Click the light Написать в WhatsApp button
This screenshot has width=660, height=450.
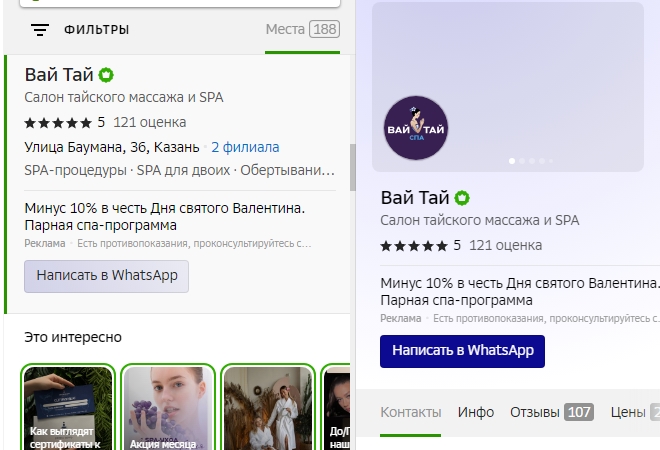(x=106, y=276)
